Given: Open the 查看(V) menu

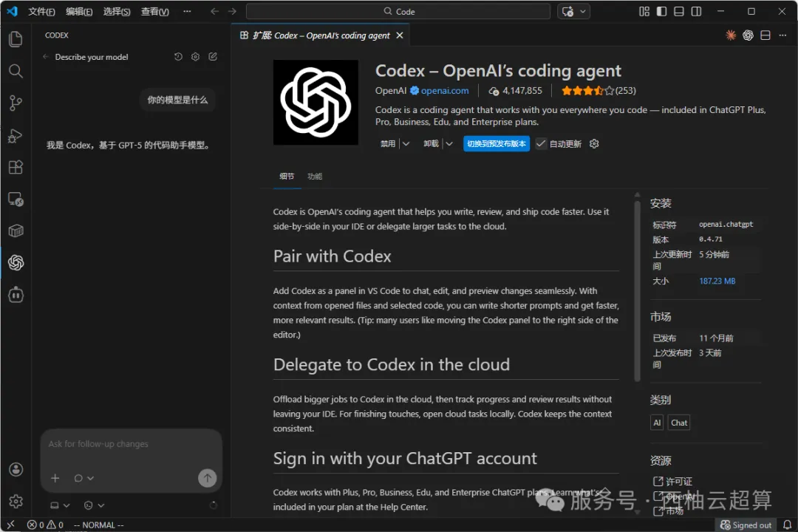Looking at the screenshot, I should pyautogui.click(x=154, y=11).
